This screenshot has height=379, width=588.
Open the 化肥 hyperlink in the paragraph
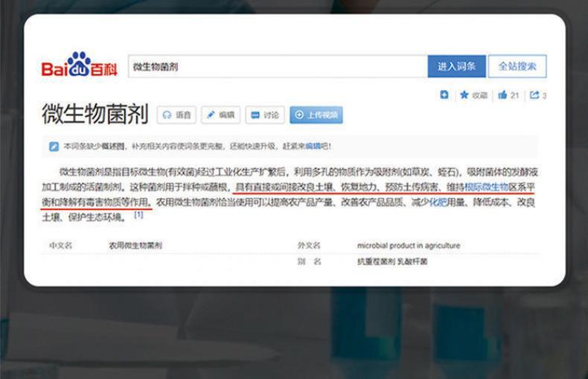[438, 203]
